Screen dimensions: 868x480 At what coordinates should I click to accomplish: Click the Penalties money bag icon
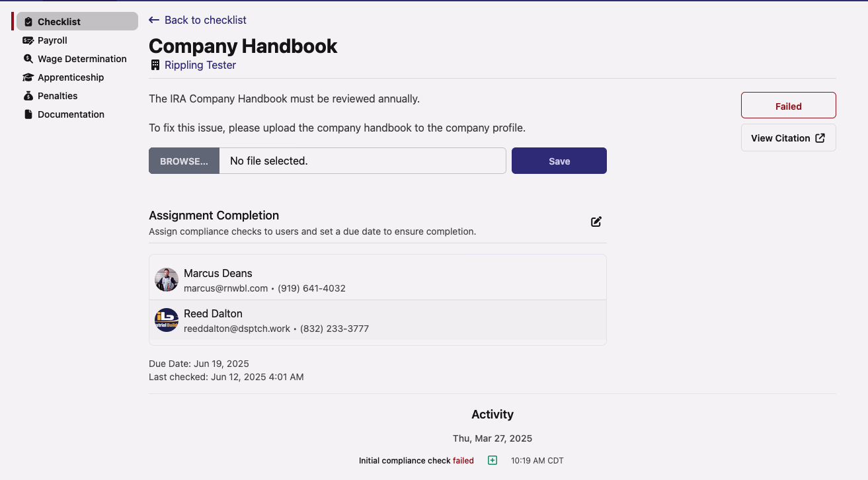point(28,96)
